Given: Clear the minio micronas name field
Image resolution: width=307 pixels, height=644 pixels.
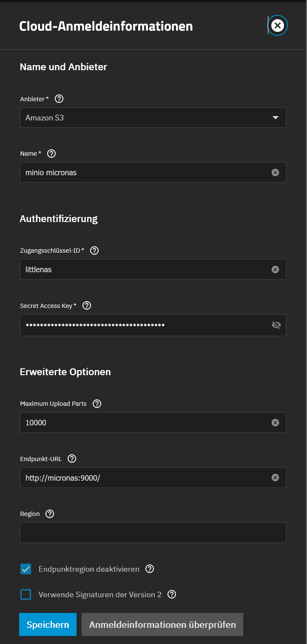Looking at the screenshot, I should [275, 172].
